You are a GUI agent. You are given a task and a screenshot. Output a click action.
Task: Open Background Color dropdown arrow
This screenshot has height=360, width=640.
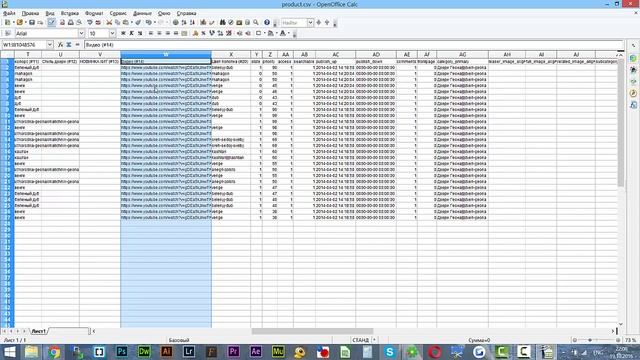click(x=276, y=33)
